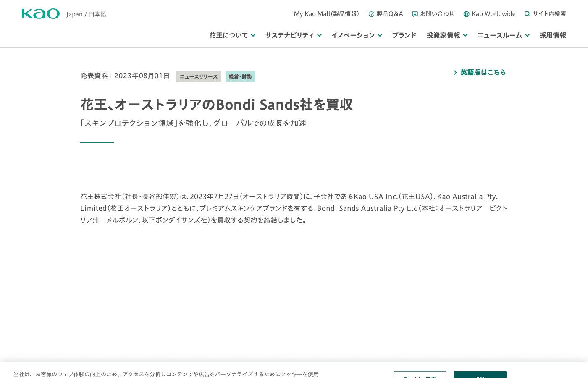
Task: Click the 投資家情報 menu label
Action: (443, 35)
